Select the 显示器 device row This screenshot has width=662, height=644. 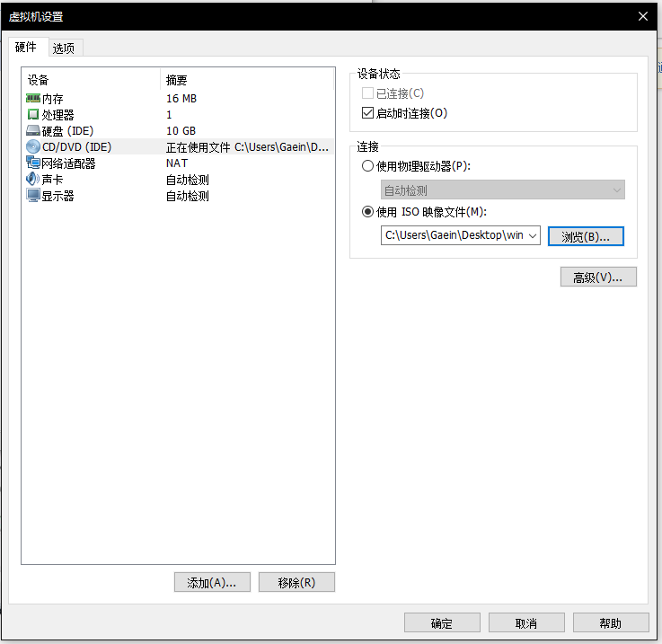coord(178,196)
